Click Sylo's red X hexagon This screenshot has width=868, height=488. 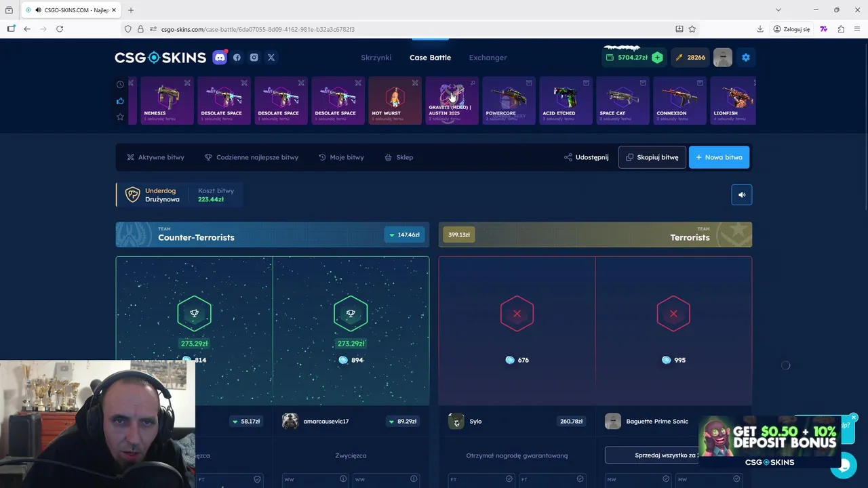[517, 313]
